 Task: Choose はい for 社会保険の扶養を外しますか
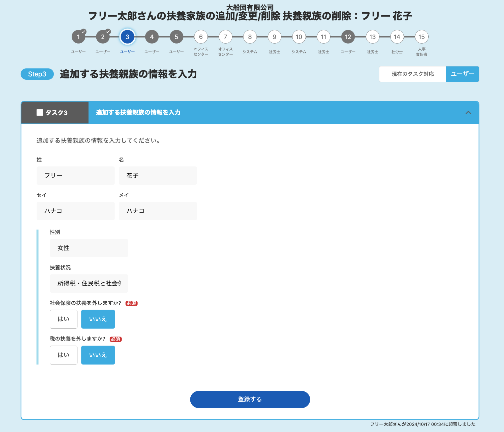(x=64, y=319)
